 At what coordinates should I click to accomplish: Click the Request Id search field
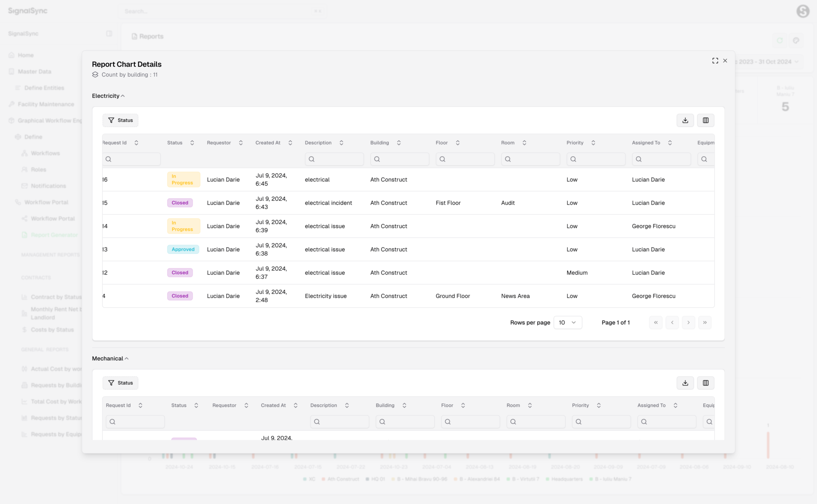click(x=131, y=159)
